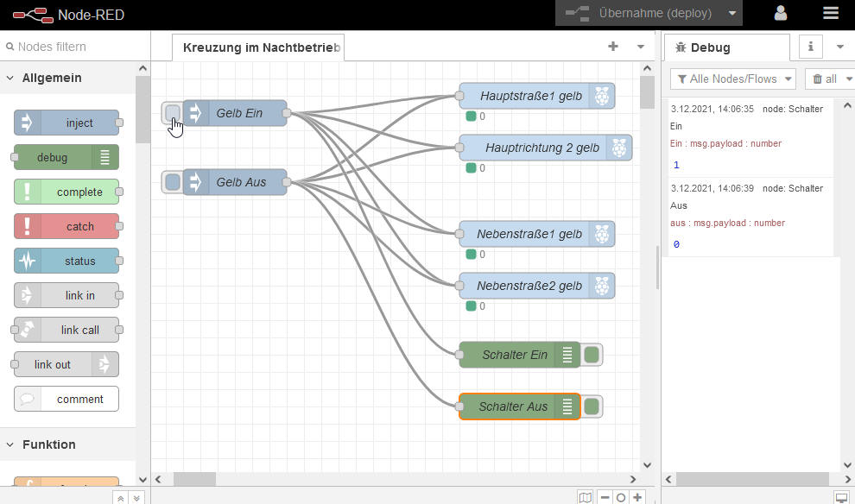Click the user account icon
Screen dimensions: 855x504
click(x=781, y=13)
